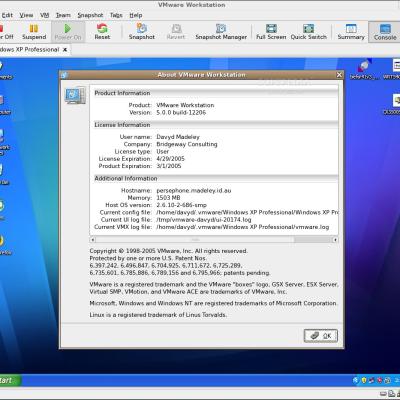Click the License Information section header

tap(122, 125)
